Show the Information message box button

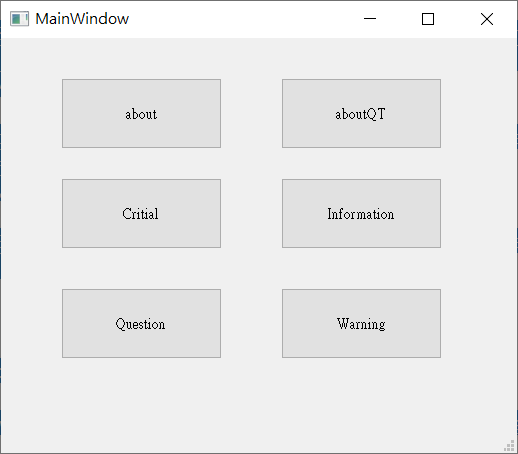tap(361, 213)
